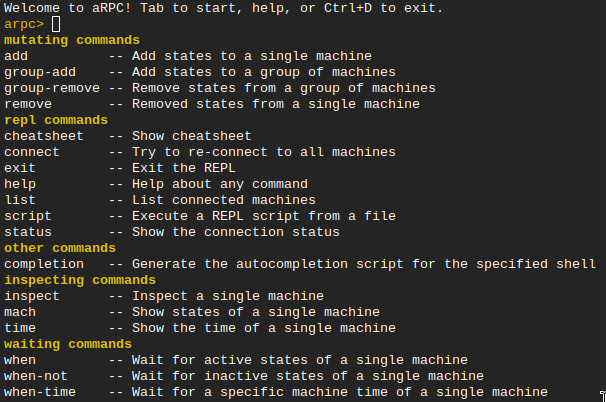Click the arpc> prompt input cursor
The height and width of the screenshot is (402, 606).
tap(55, 24)
